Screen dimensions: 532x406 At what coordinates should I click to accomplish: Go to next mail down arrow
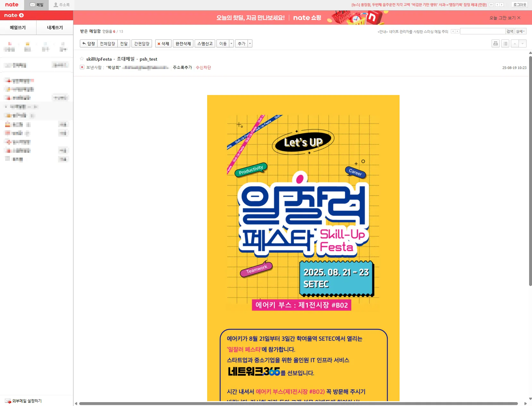click(523, 44)
